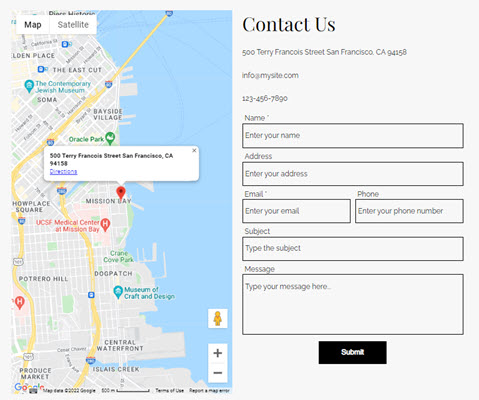
Task: Click the CENTRAL WATERFRONT label
Action: [120, 345]
